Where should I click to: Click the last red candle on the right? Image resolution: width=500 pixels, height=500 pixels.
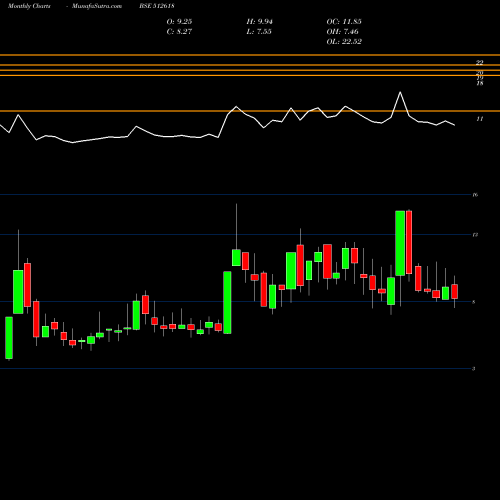(454, 292)
